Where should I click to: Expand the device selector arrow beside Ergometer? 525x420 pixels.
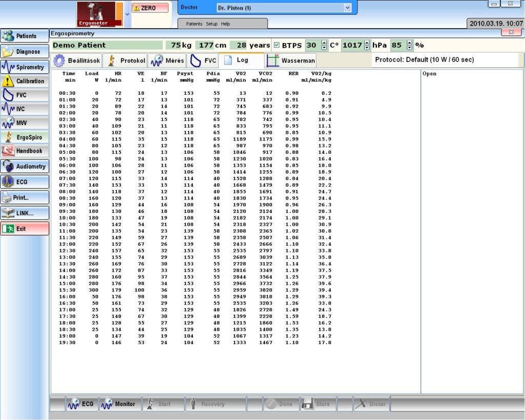pos(127,14)
